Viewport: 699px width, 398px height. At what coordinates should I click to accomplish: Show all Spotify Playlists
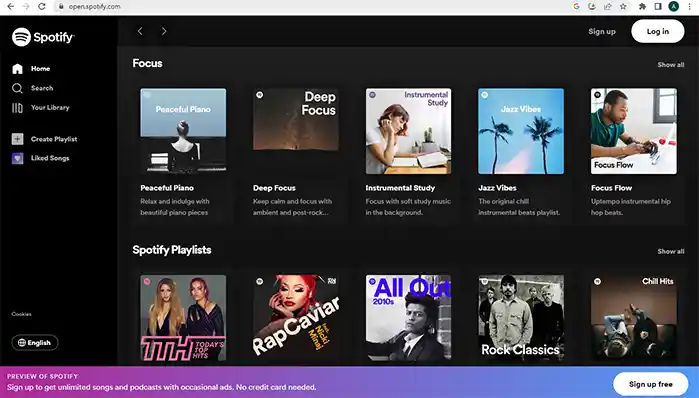[670, 251]
